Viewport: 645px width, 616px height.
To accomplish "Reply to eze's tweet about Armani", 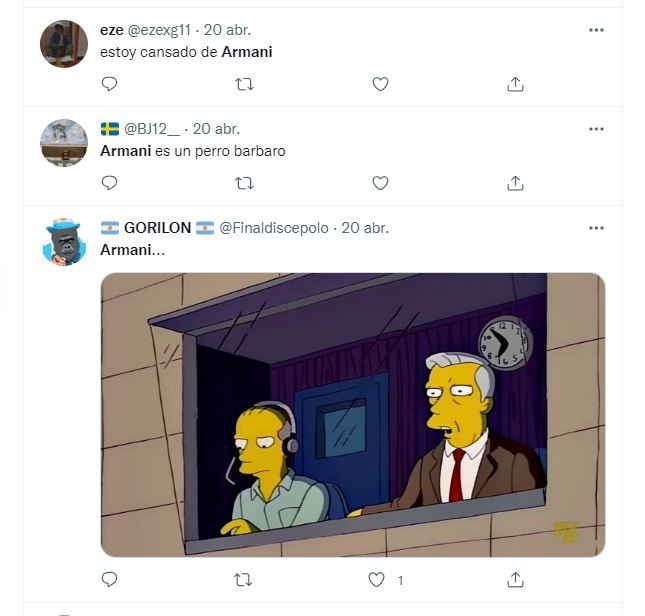I will 109,84.
